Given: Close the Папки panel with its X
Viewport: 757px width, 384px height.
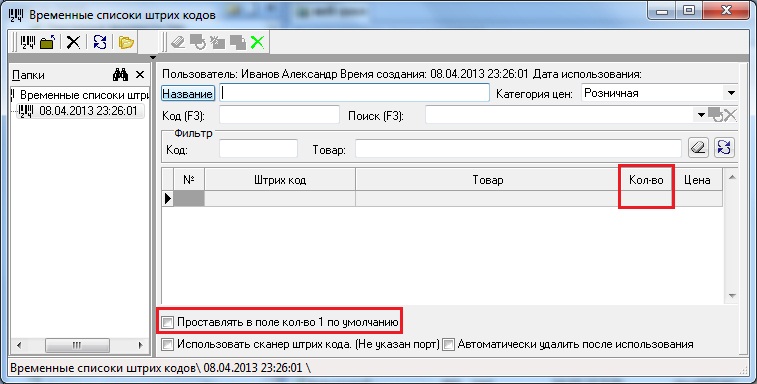Looking at the screenshot, I should pos(140,74).
